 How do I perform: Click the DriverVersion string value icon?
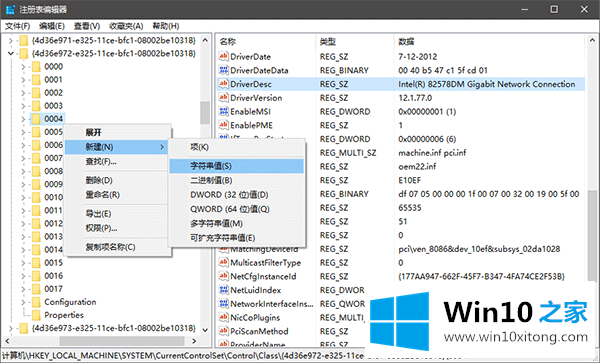pos(223,98)
